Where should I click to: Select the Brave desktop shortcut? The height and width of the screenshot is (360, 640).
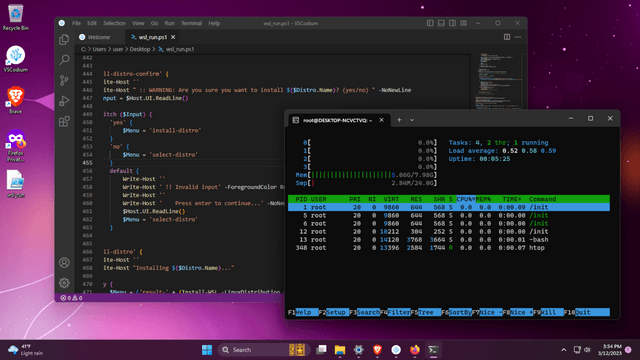[x=16, y=100]
